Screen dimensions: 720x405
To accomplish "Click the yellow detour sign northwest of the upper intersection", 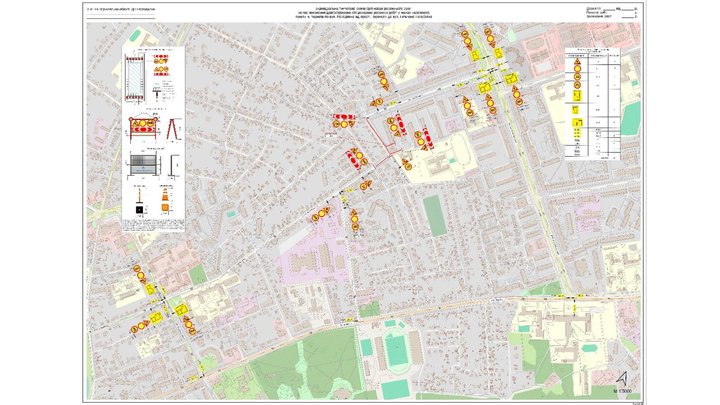I will [474, 56].
